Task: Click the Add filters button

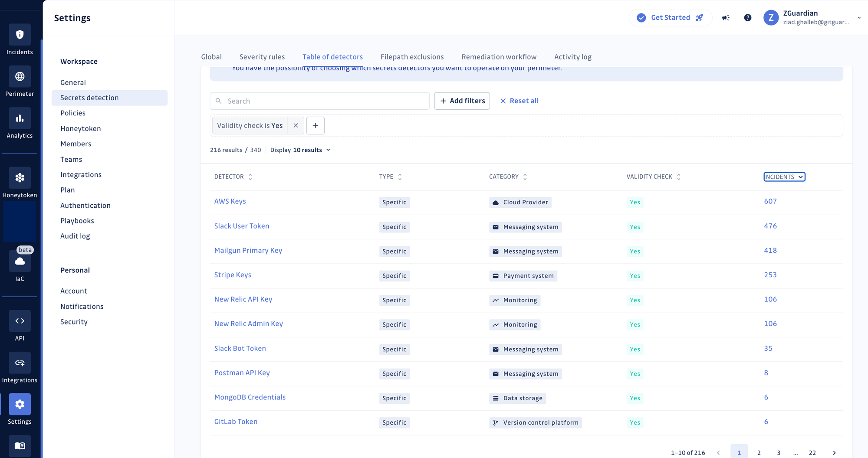Action: (462, 101)
